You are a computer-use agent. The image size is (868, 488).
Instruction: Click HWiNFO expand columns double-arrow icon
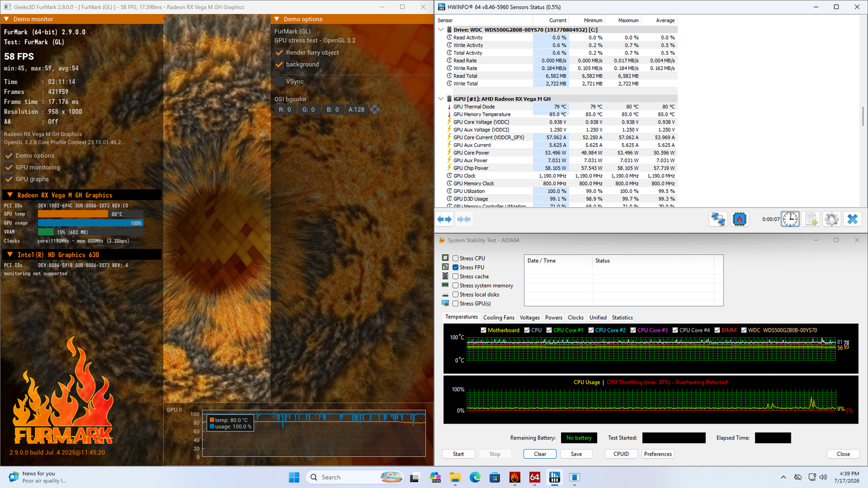tap(444, 219)
